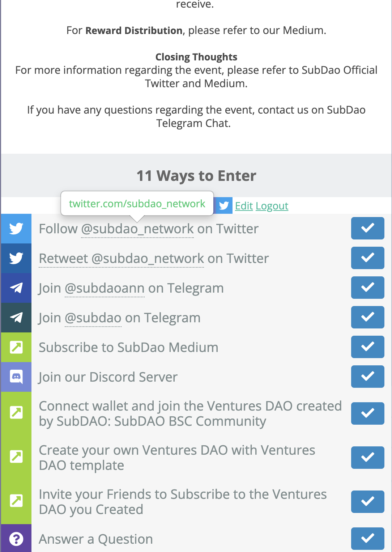Viewport: 392px width, 552px height.
Task: Click green link icon for SubDao Medium
Action: [x=16, y=347]
